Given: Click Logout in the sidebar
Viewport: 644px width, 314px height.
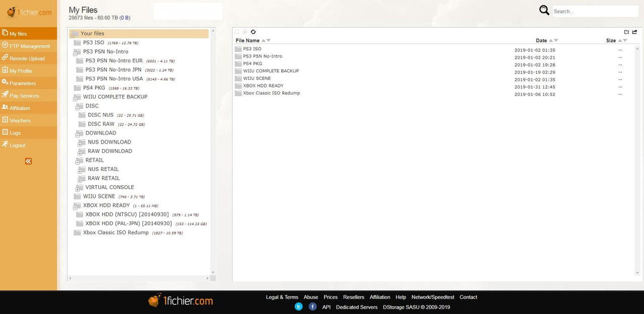Looking at the screenshot, I should pyautogui.click(x=28, y=145).
